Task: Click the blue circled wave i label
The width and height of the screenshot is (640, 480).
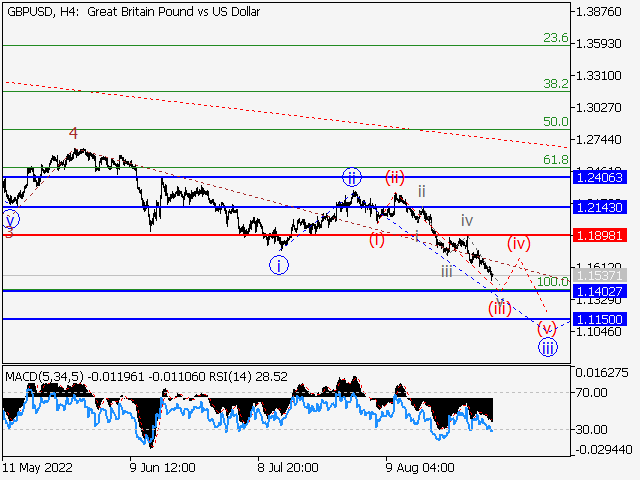Action: tap(279, 265)
